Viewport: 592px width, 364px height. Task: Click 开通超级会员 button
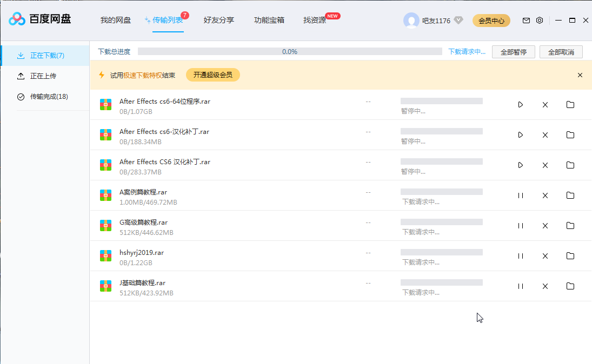pos(213,75)
